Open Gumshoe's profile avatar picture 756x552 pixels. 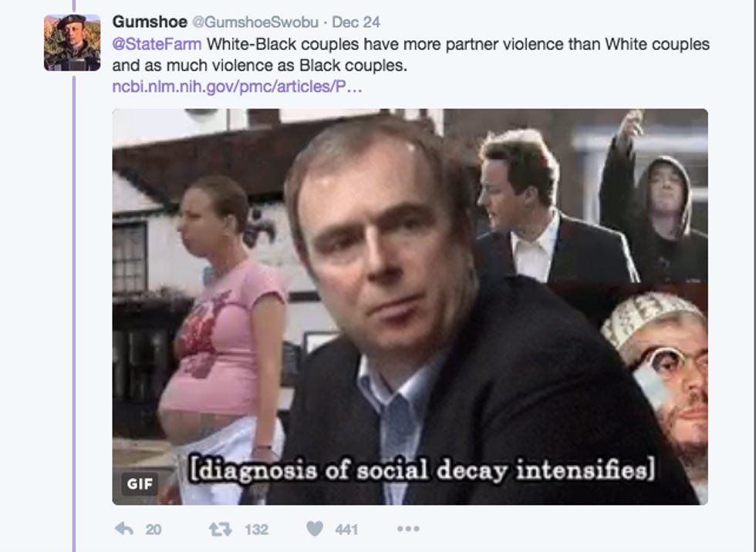click(x=73, y=43)
